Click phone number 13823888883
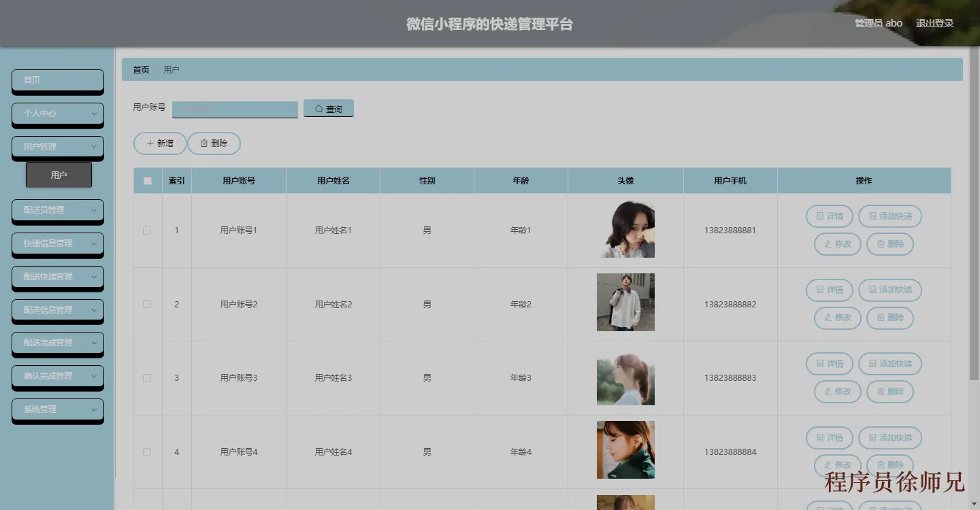This screenshot has height=510, width=980. pyautogui.click(x=730, y=378)
